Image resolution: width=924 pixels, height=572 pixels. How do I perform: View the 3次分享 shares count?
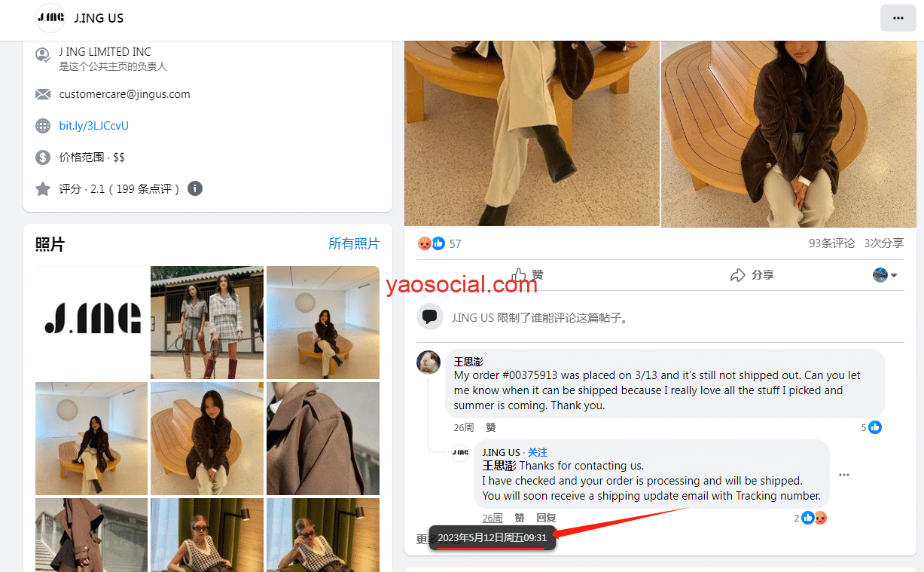click(883, 243)
